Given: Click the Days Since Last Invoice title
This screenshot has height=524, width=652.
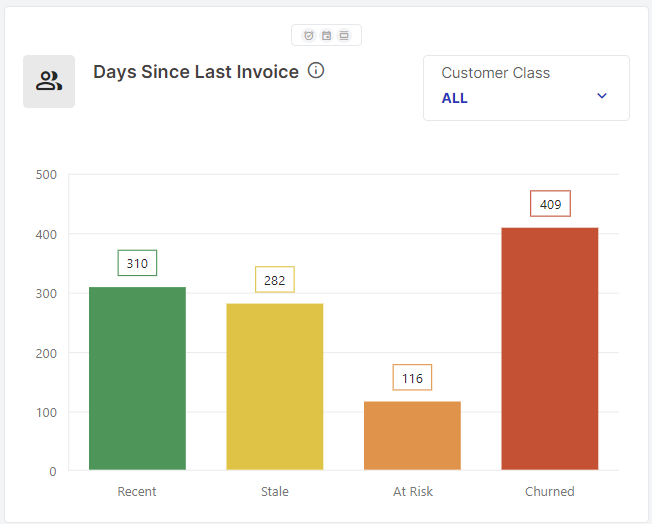Looking at the screenshot, I should (x=196, y=71).
